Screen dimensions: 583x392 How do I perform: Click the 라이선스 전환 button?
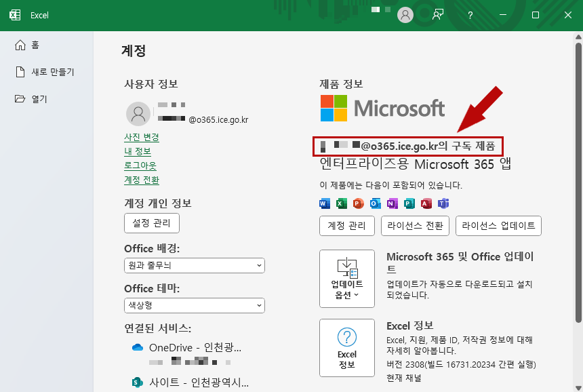415,226
